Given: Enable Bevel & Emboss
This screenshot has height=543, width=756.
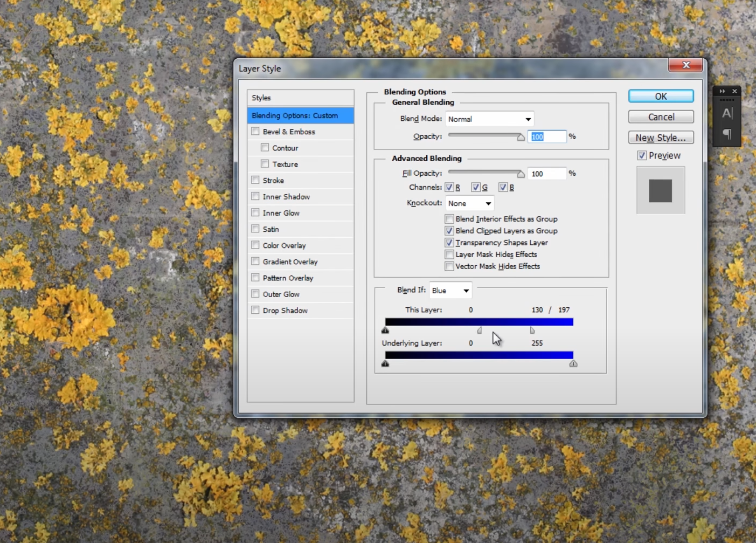Looking at the screenshot, I should [x=255, y=131].
